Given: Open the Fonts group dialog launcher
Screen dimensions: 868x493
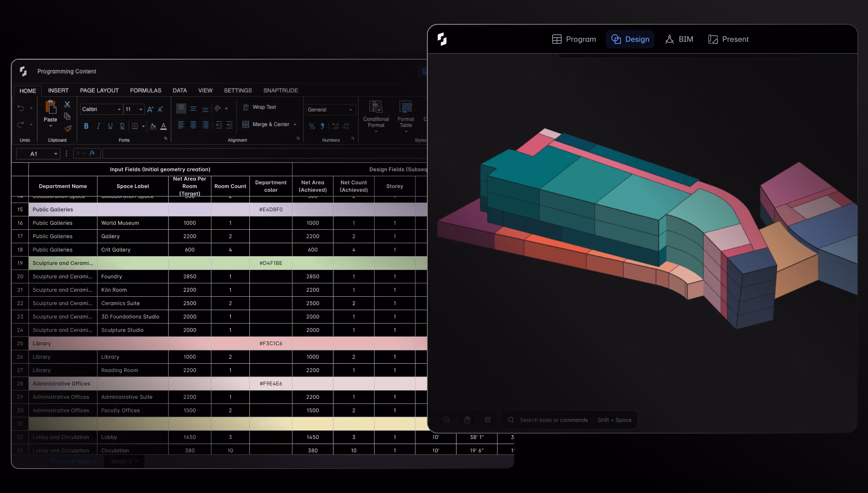Looking at the screenshot, I should click(x=166, y=138).
